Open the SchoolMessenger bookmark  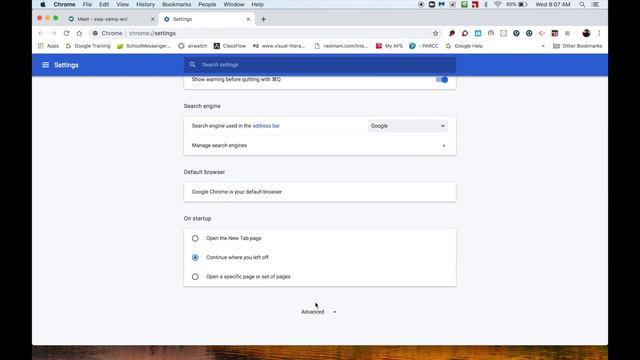pyautogui.click(x=144, y=46)
